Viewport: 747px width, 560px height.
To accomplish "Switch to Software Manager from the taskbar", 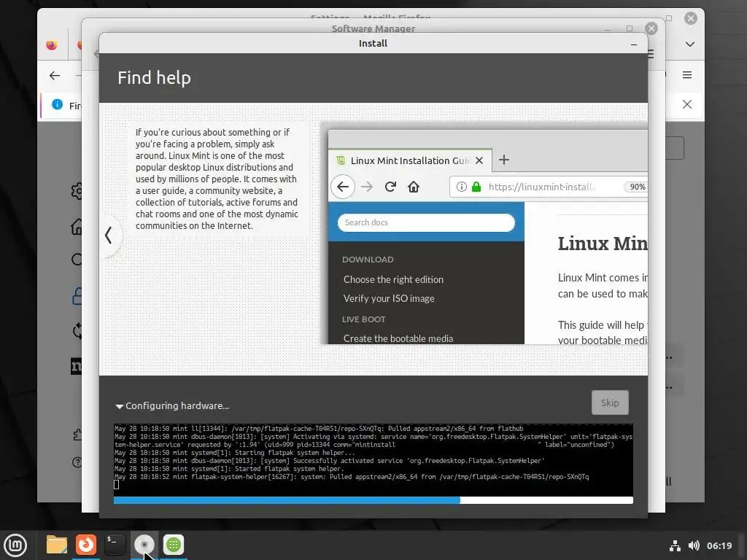I will pyautogui.click(x=174, y=545).
